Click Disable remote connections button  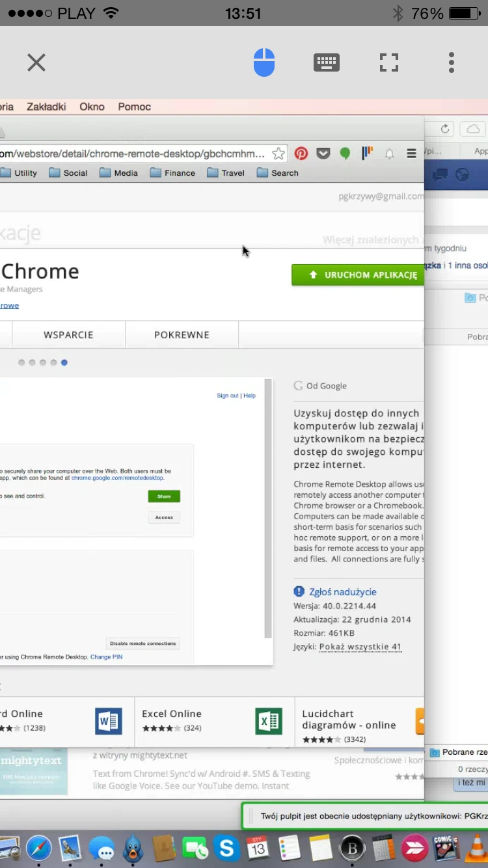142,644
